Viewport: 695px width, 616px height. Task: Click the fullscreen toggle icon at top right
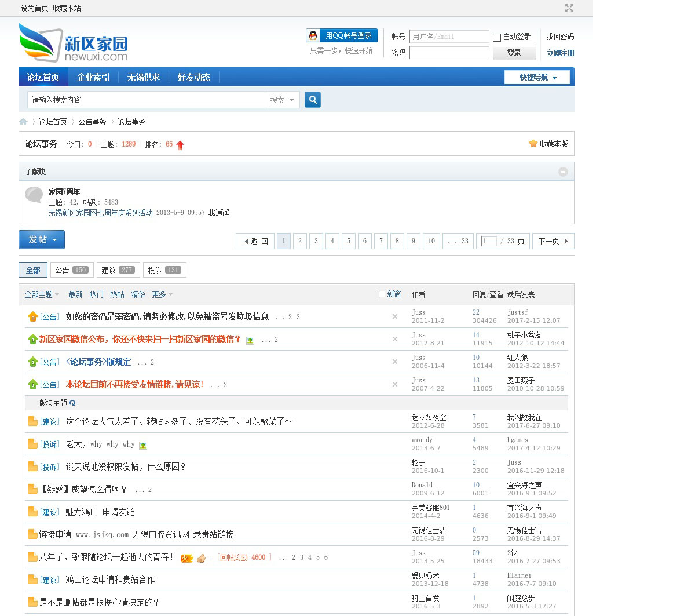[x=569, y=8]
